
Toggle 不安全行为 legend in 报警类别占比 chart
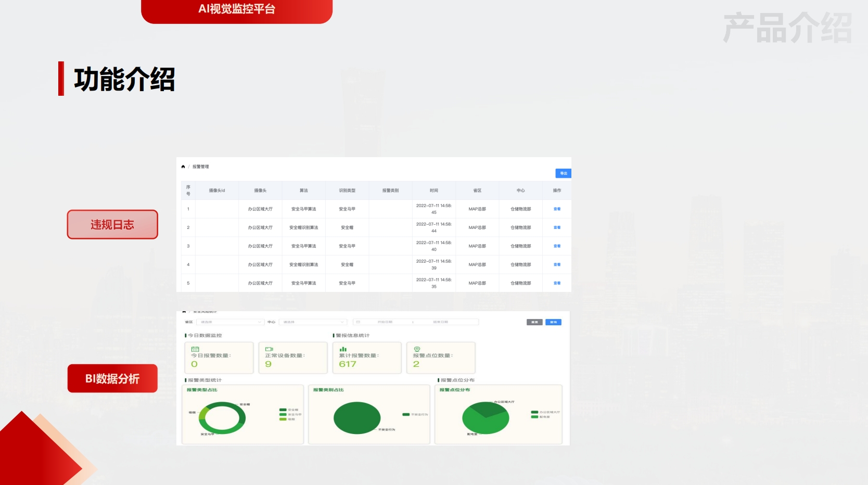coord(415,415)
